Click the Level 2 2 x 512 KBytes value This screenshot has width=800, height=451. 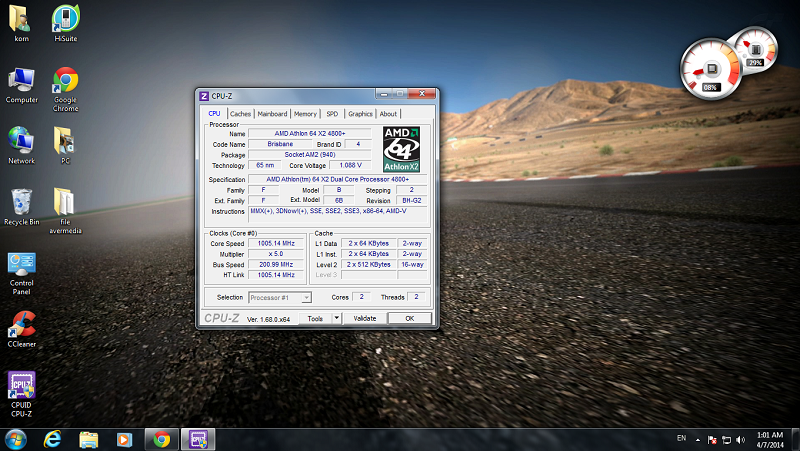point(368,265)
